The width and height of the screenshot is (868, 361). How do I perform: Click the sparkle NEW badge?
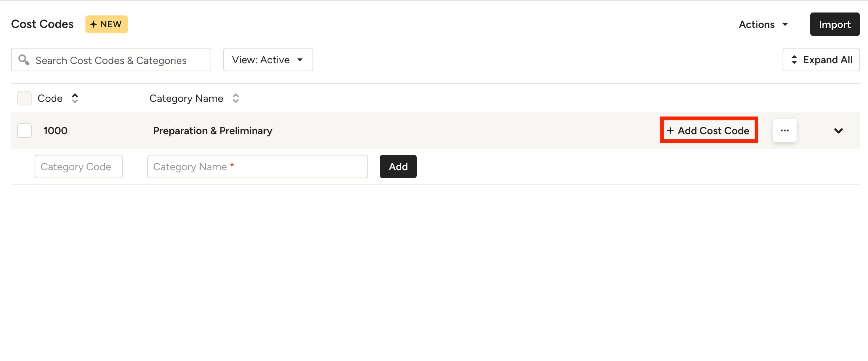point(106,24)
